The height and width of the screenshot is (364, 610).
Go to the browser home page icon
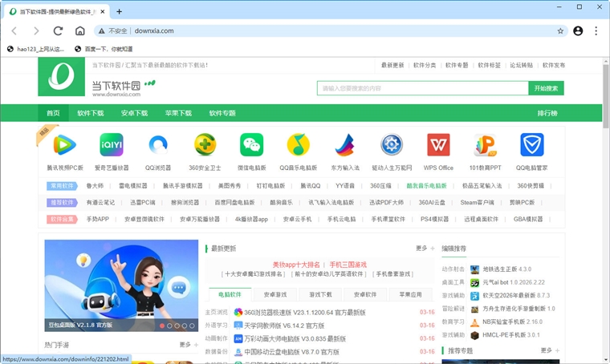pos(79,30)
